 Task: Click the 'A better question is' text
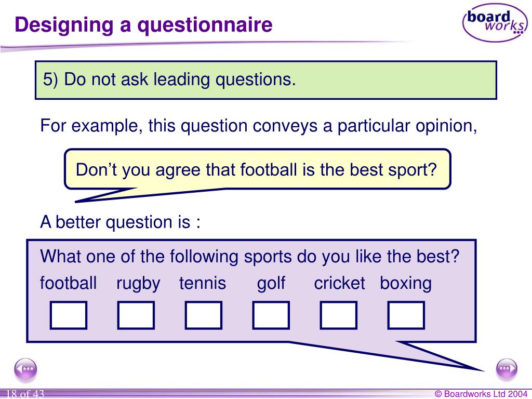(120, 222)
